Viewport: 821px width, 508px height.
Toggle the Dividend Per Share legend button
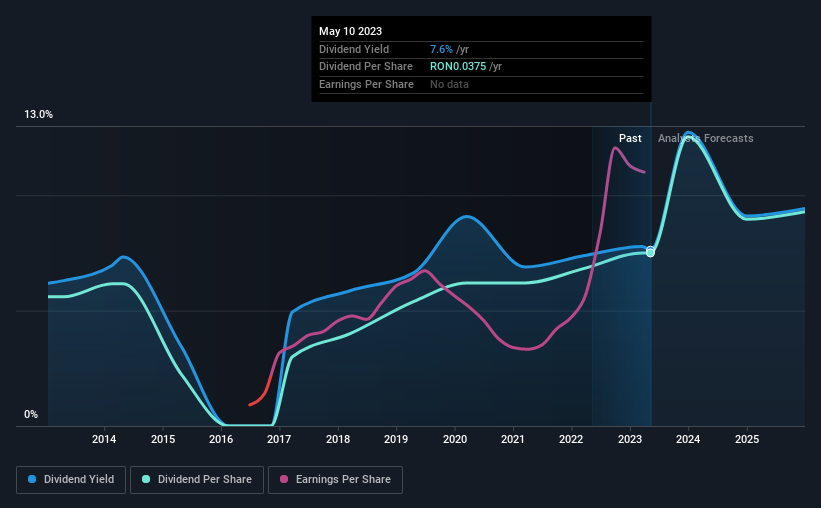197,480
